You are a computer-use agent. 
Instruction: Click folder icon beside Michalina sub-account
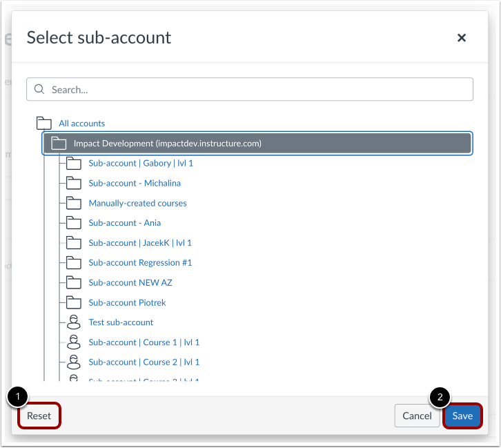[74, 183]
